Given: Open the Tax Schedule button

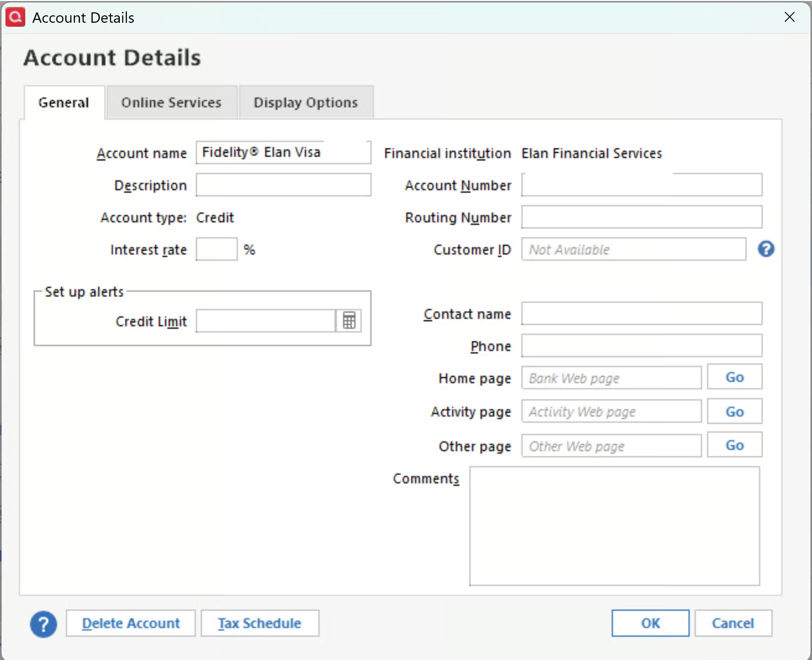Looking at the screenshot, I should click(x=260, y=623).
